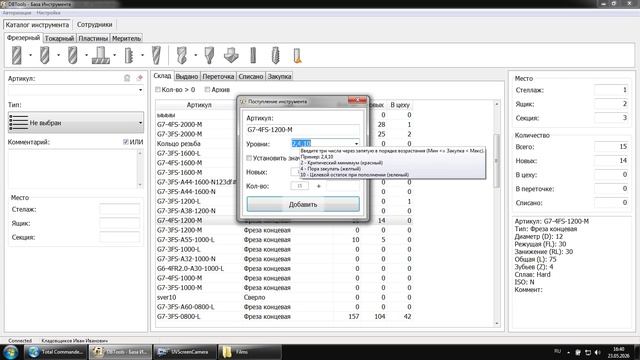
Task: Select the twist drill bit icon
Action: (x=182, y=55)
